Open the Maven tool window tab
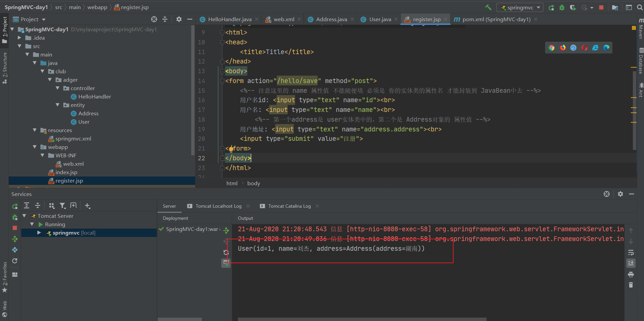The width and height of the screenshot is (644, 321). (x=641, y=29)
